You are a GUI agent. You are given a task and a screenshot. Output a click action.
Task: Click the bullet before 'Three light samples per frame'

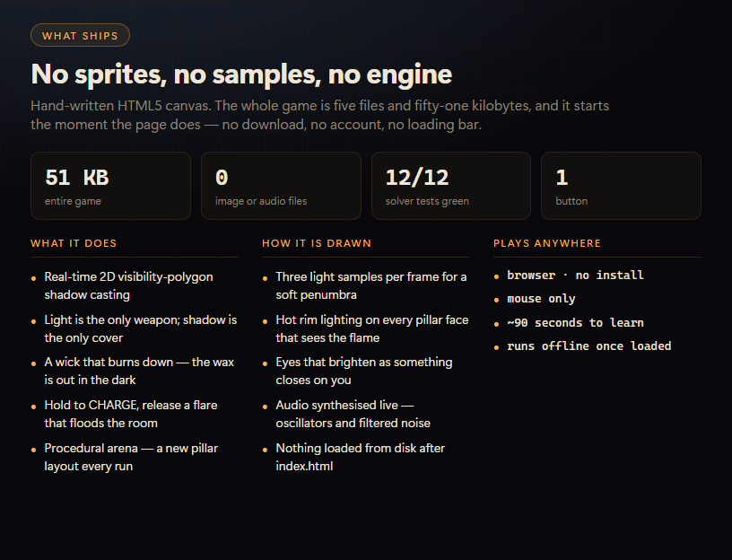coord(266,278)
